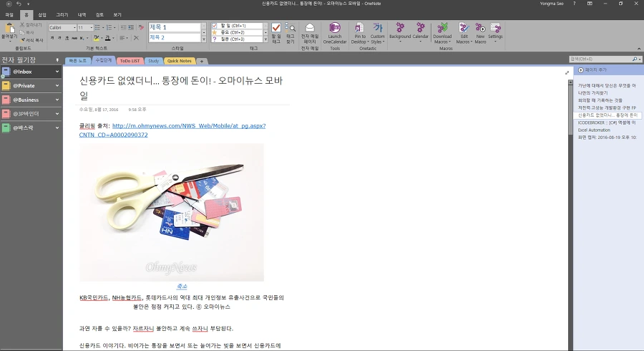Add a new section tab

point(202,61)
